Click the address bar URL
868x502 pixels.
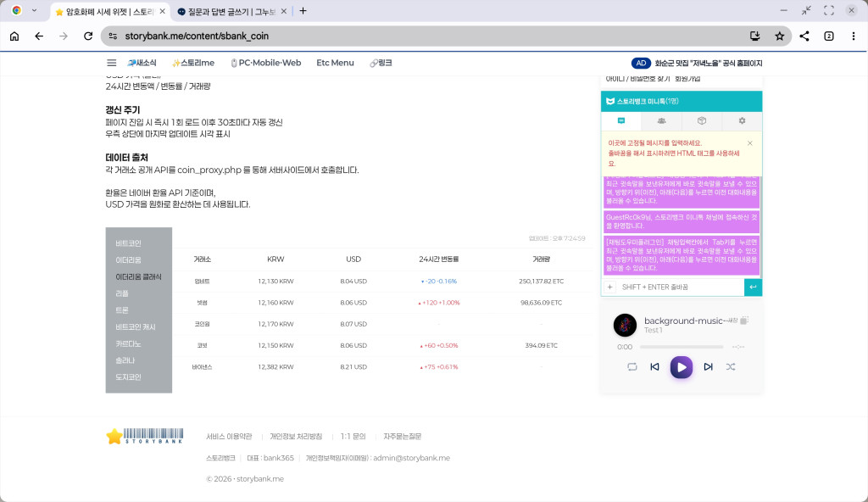[x=197, y=36]
